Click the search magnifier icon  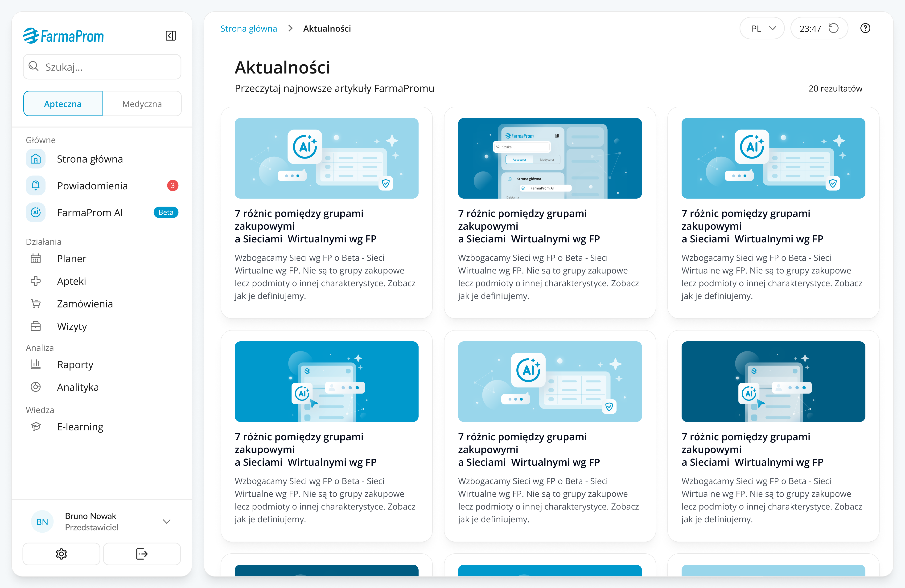point(34,66)
